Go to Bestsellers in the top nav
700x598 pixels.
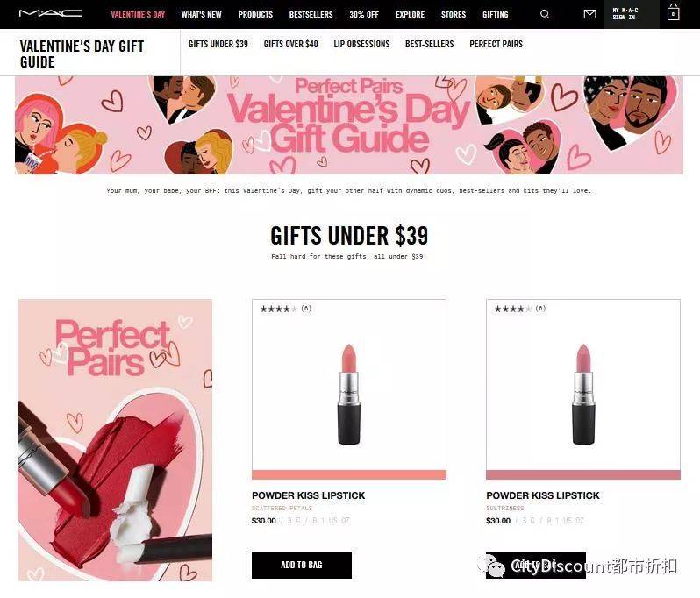311,14
